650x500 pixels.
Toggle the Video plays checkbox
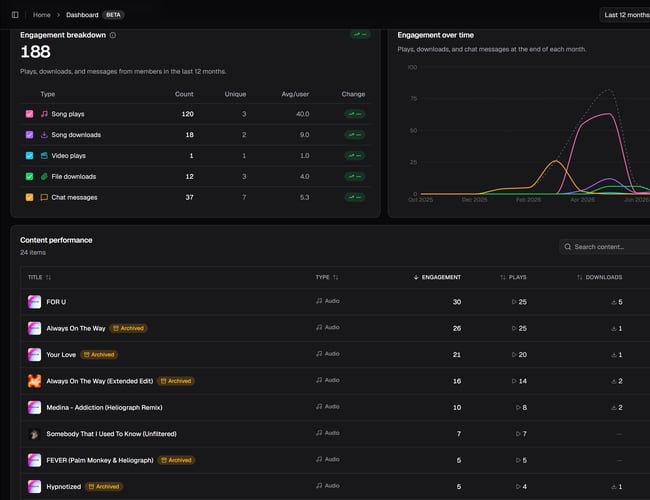29,155
